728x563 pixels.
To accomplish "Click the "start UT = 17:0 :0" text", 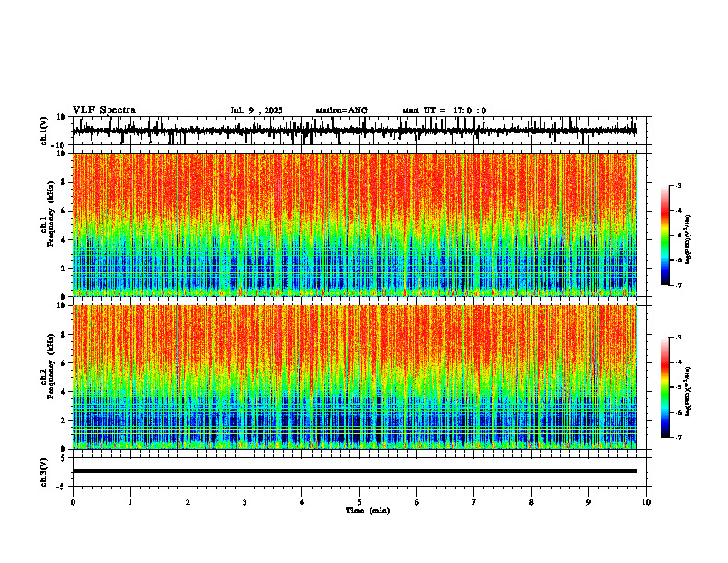I will pos(444,110).
